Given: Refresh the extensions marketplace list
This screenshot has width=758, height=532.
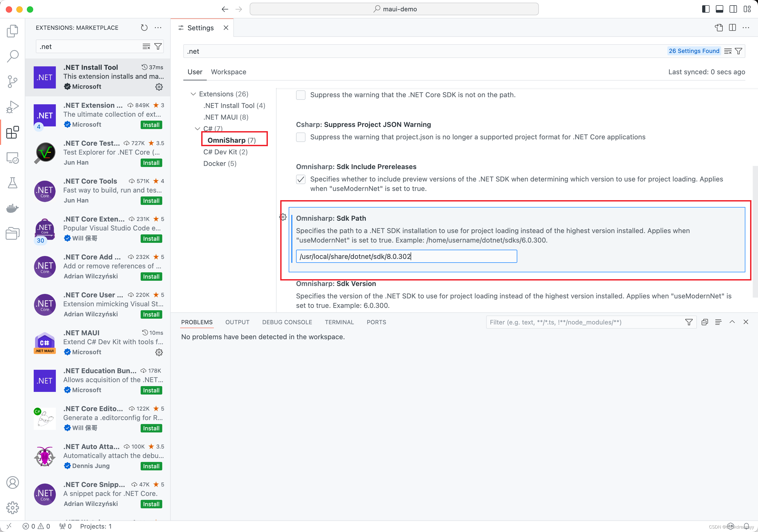Looking at the screenshot, I should tap(144, 28).
